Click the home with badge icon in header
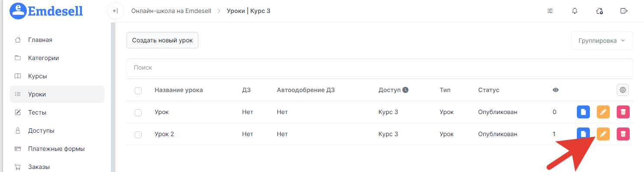Viewport: 644px width, 172px height. coord(599,11)
